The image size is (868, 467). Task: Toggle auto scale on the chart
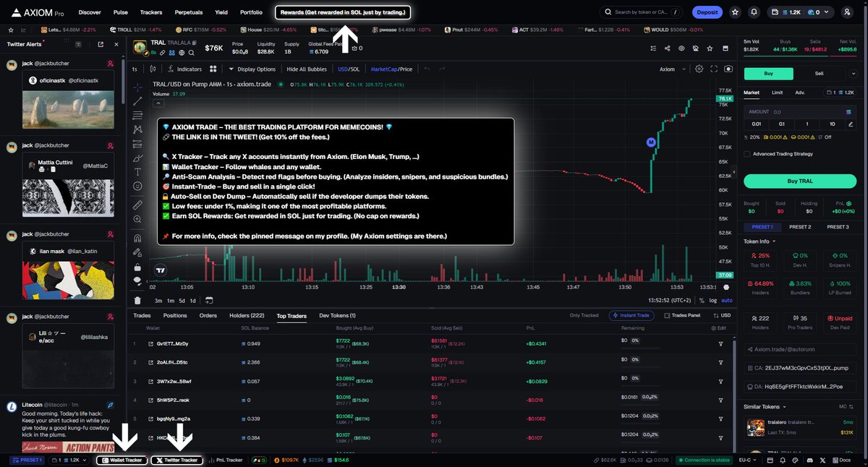point(727,300)
